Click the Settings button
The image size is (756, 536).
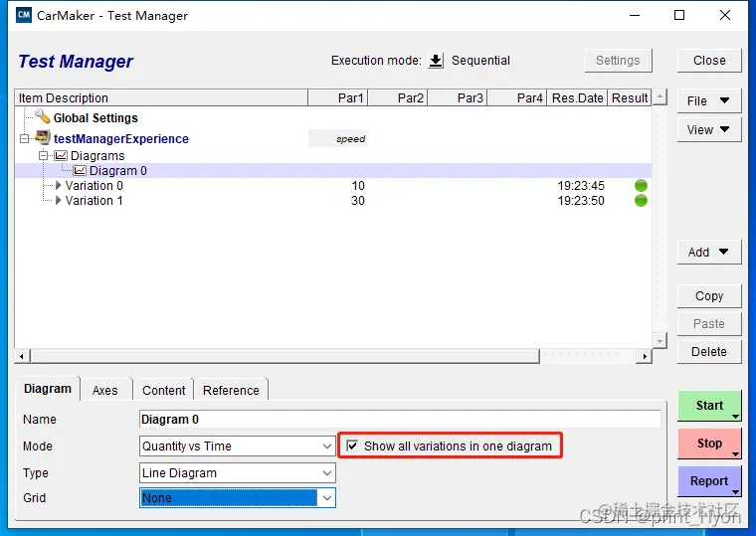point(618,61)
